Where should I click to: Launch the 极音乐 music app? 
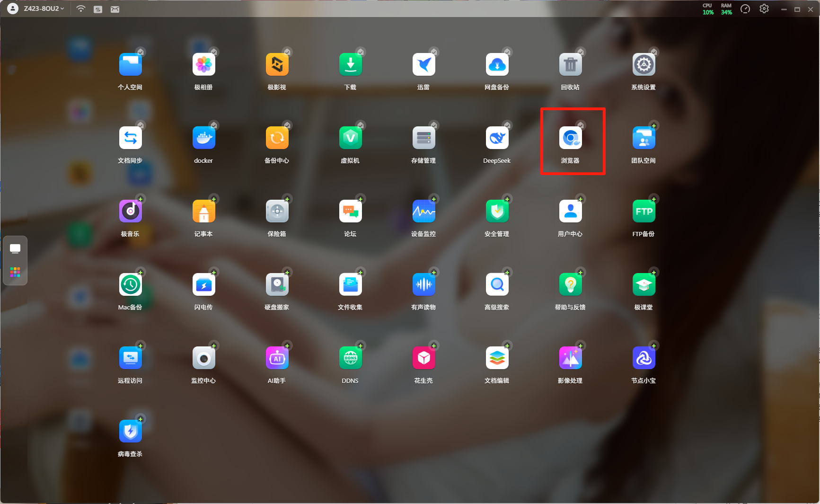click(131, 211)
